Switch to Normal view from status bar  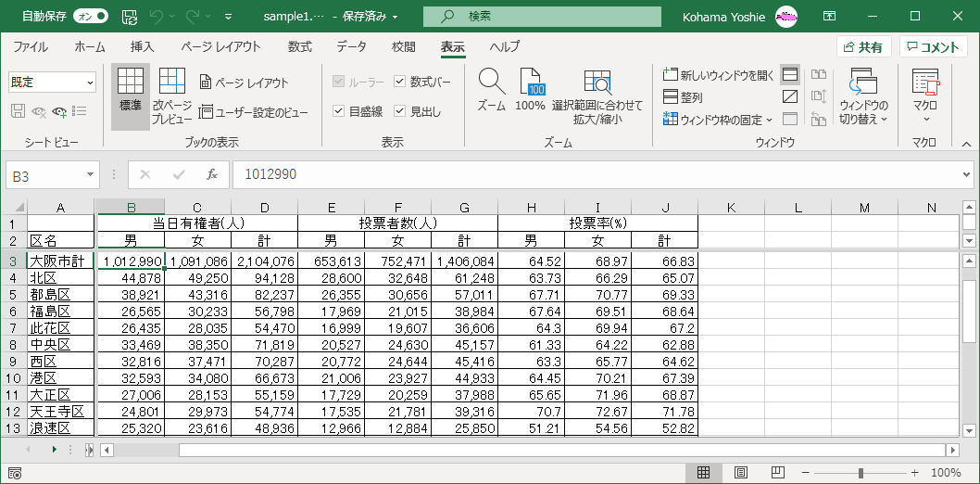(702, 473)
